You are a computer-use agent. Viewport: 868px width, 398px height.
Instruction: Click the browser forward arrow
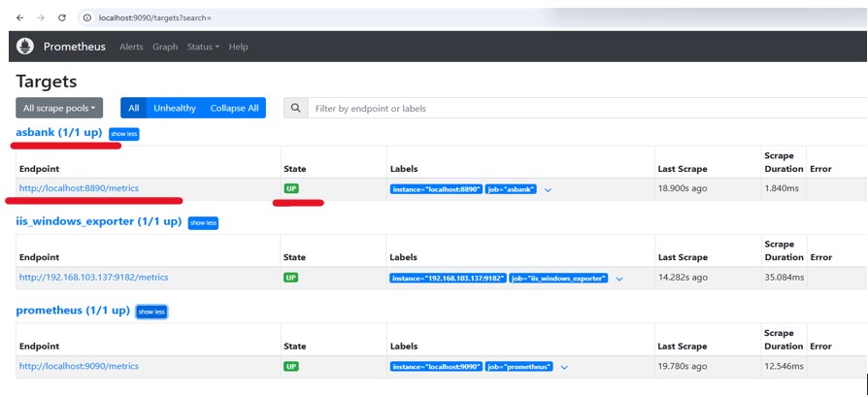point(41,17)
